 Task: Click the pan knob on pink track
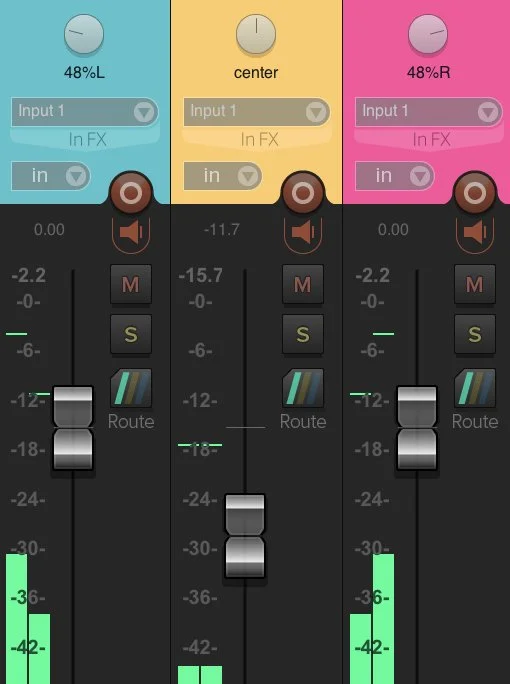coord(428,34)
